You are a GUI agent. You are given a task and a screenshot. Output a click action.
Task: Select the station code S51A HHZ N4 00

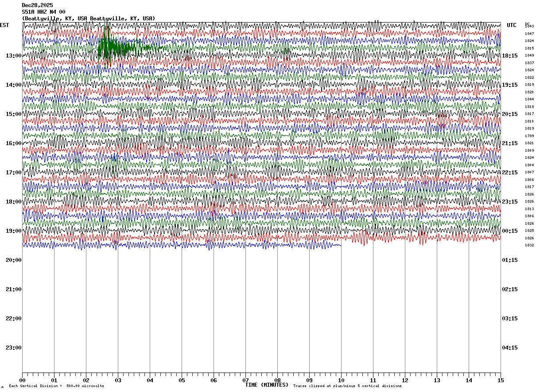43,12
